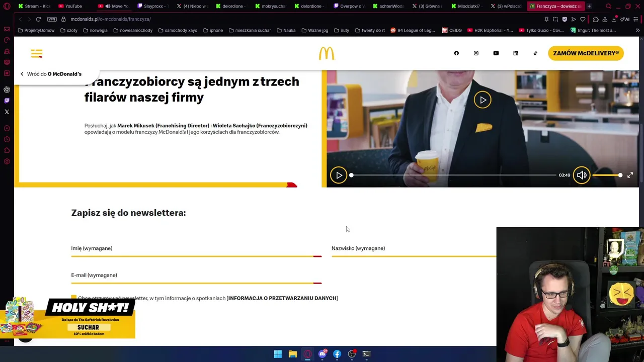
Task: Open the extensions cube icon
Action: tap(596, 19)
